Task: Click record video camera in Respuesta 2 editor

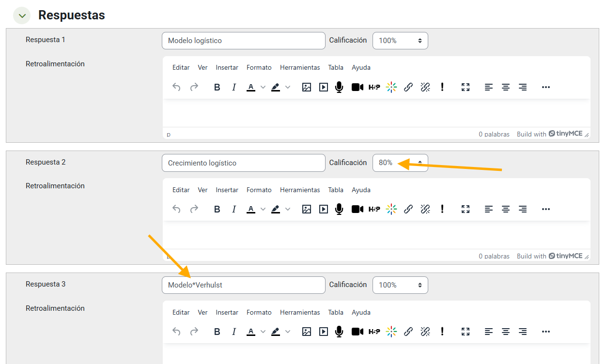Action: coord(357,209)
